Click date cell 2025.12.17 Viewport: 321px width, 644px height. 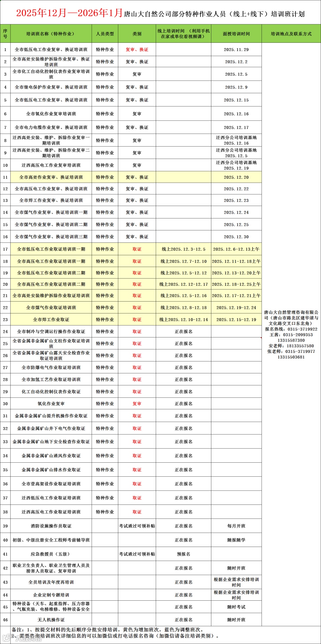[236, 127]
